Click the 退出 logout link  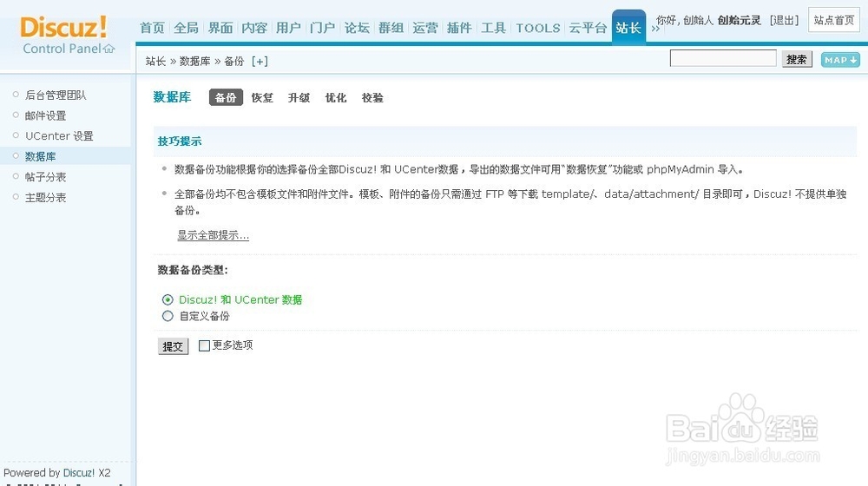click(784, 21)
